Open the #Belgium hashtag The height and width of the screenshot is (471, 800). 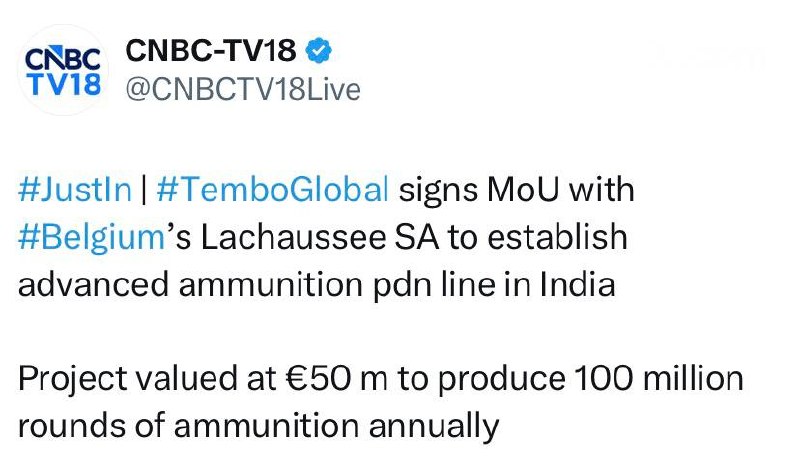(x=92, y=238)
